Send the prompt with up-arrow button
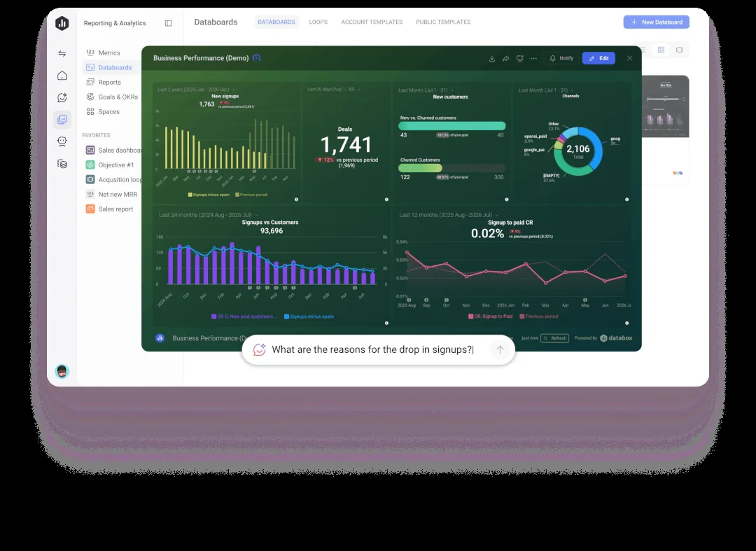This screenshot has width=756, height=551. click(x=500, y=349)
